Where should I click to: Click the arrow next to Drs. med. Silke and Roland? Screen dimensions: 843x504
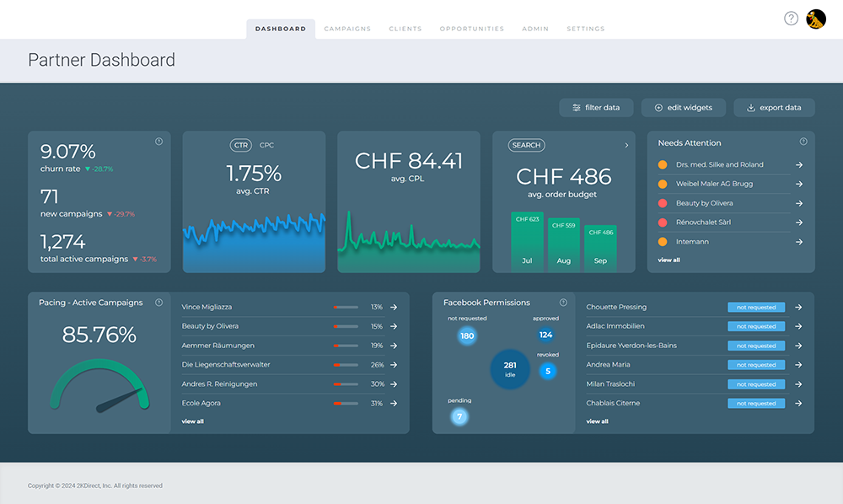(x=798, y=164)
